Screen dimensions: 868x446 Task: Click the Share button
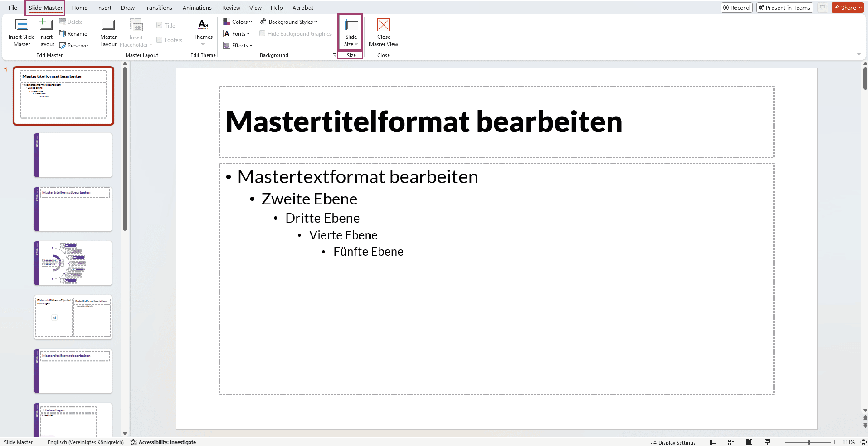click(847, 8)
